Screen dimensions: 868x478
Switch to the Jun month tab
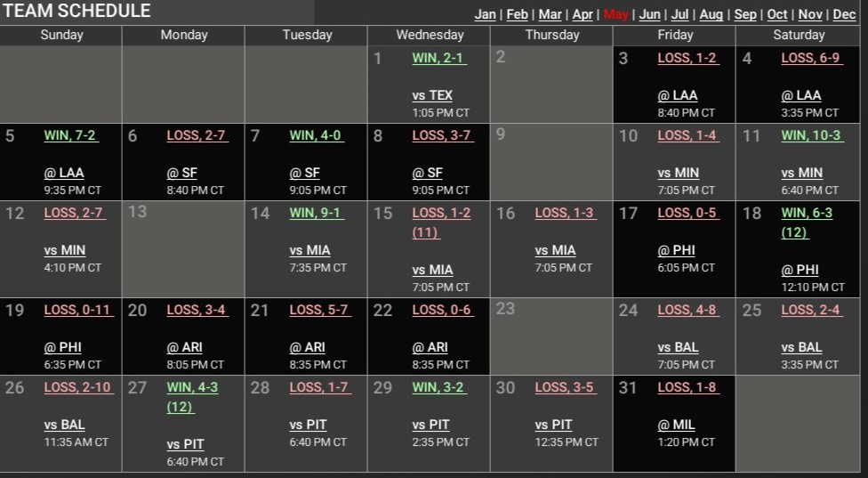pyautogui.click(x=649, y=14)
